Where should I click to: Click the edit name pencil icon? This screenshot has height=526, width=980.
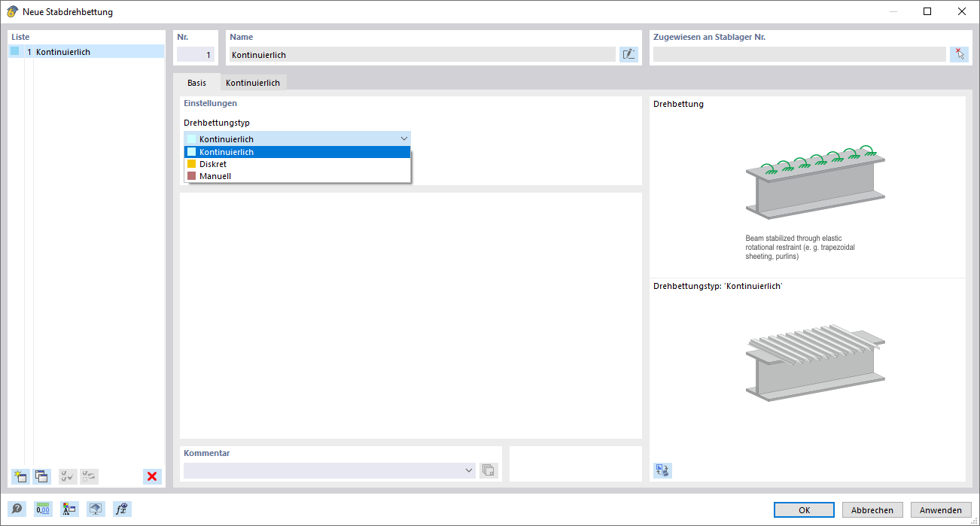pos(628,54)
